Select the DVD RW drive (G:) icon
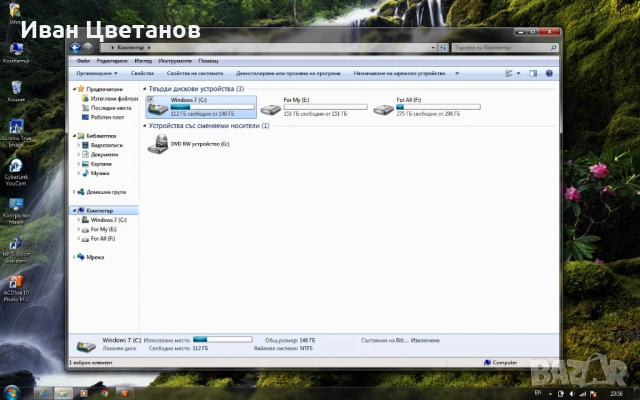640x400 pixels. pos(158,144)
